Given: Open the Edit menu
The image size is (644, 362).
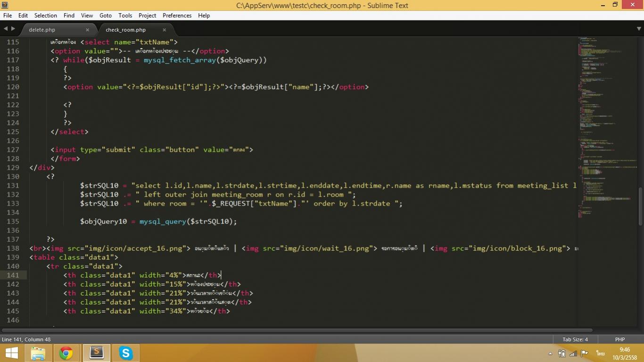Looking at the screenshot, I should [23, 16].
